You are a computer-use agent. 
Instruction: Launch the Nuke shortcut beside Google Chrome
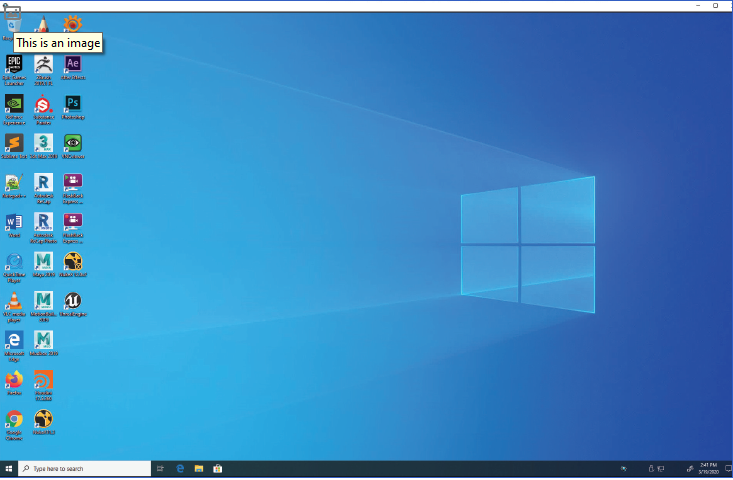click(x=43, y=422)
